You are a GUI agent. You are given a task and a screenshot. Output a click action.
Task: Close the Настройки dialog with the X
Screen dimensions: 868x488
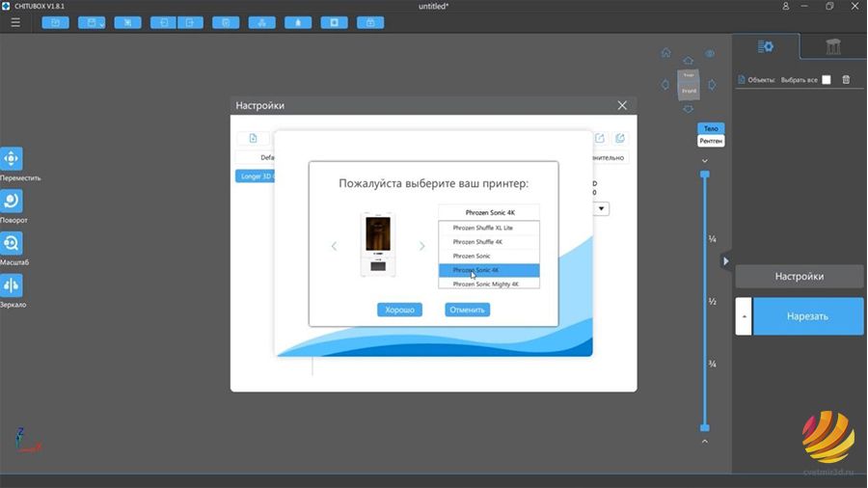coord(622,105)
